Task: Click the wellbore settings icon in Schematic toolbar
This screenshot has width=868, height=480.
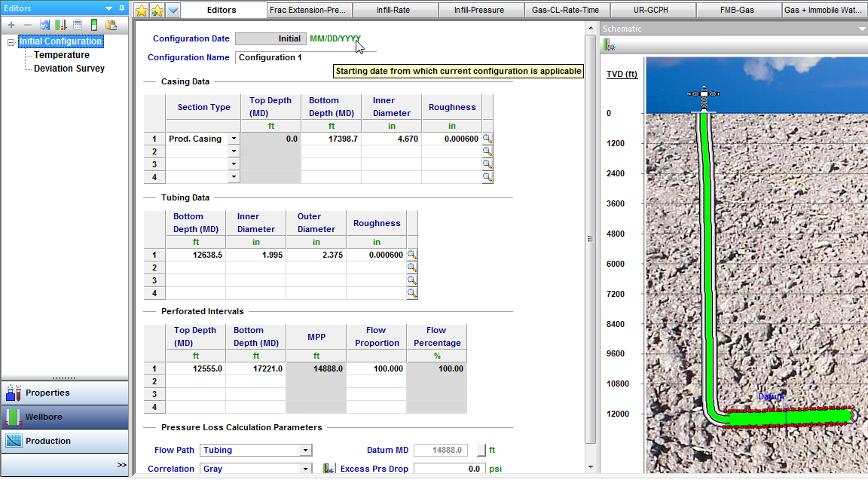Action: (x=609, y=45)
